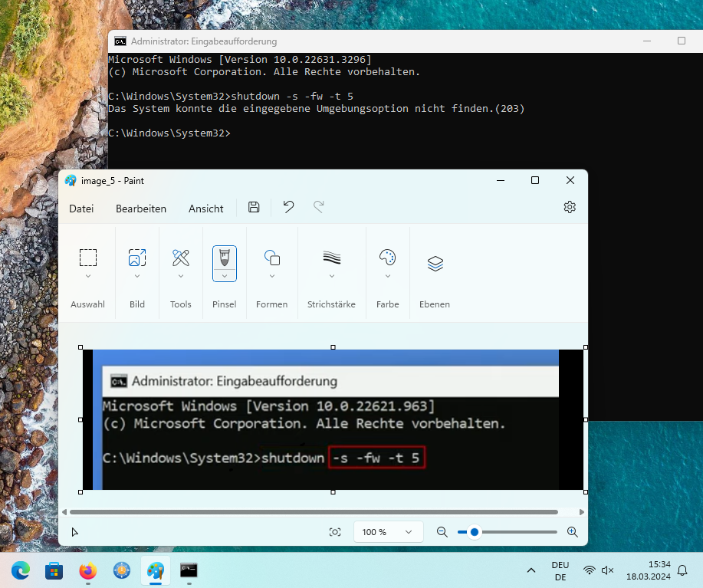Open the Wi-Fi network tray icon
This screenshot has height=588, width=703.
coord(589,570)
